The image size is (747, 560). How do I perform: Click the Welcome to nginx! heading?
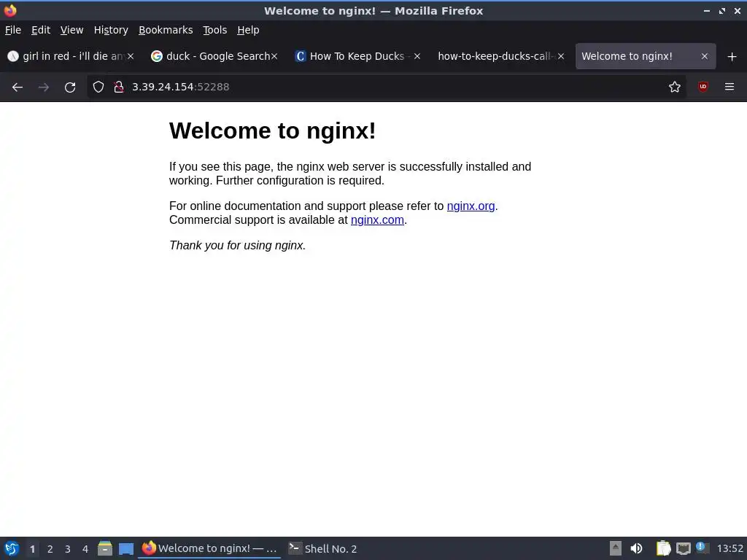coord(273,131)
